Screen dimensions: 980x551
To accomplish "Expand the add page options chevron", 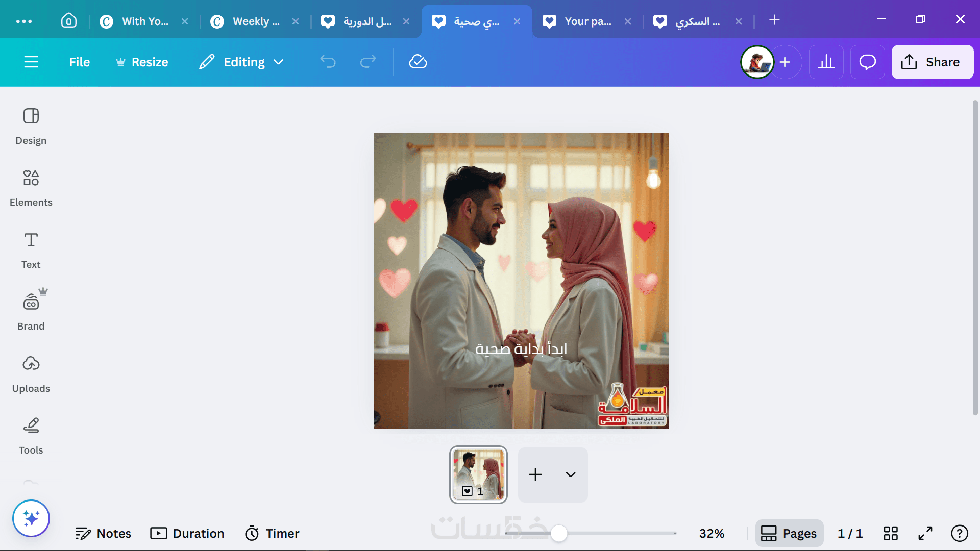I will click(x=571, y=474).
